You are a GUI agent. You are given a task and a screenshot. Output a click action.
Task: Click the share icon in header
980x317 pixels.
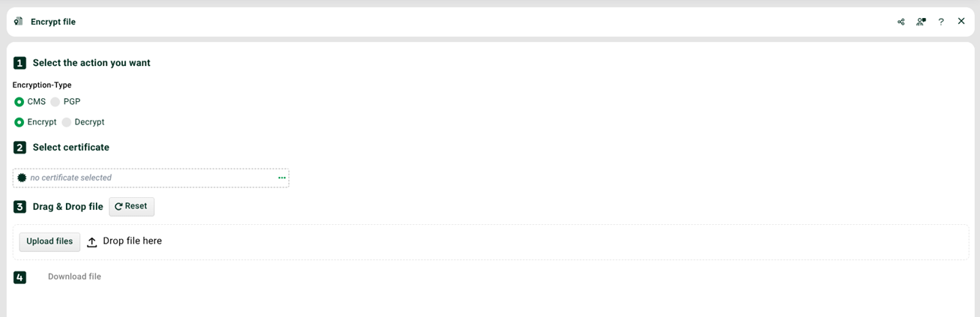pyautogui.click(x=901, y=22)
